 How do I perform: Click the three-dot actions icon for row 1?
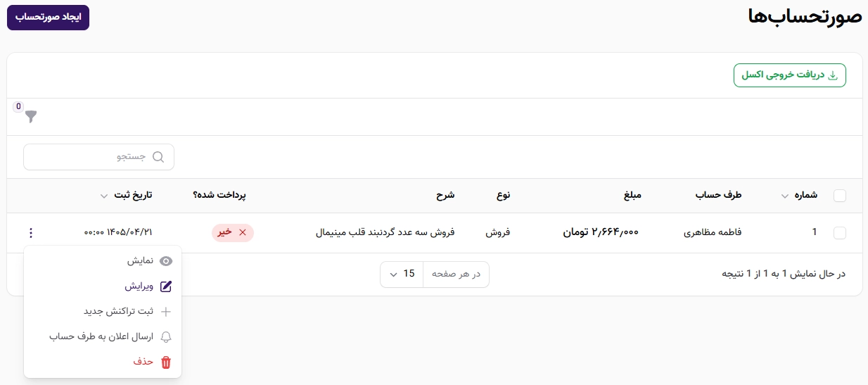31,232
